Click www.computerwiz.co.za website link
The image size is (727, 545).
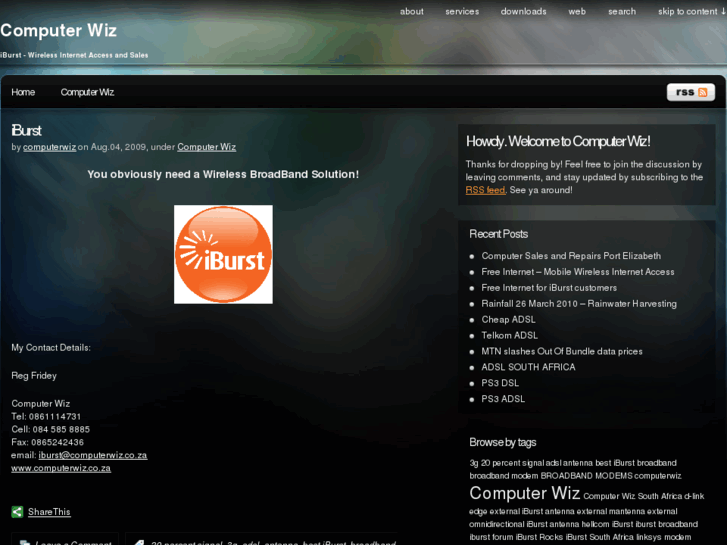click(61, 468)
